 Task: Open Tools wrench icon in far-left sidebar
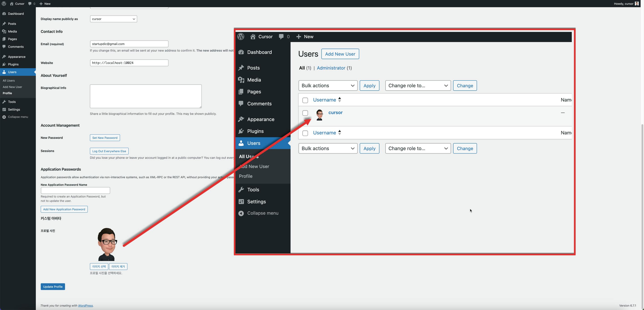pyautogui.click(x=4, y=102)
